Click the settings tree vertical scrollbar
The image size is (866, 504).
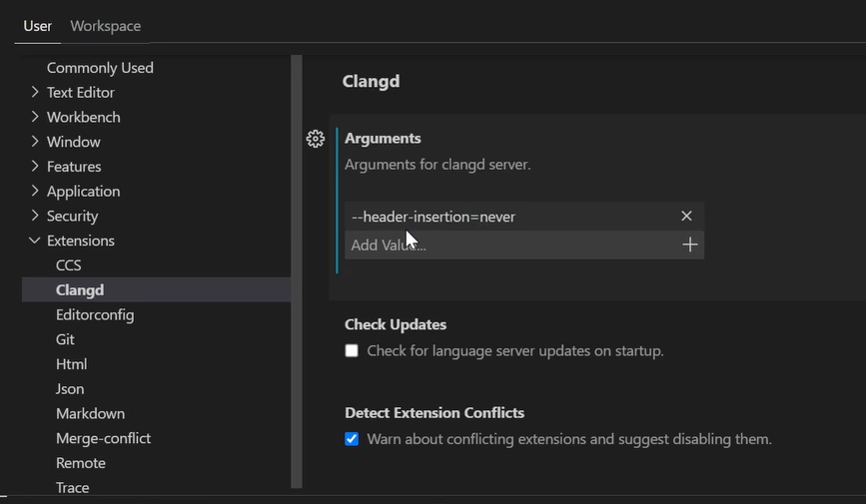296,269
